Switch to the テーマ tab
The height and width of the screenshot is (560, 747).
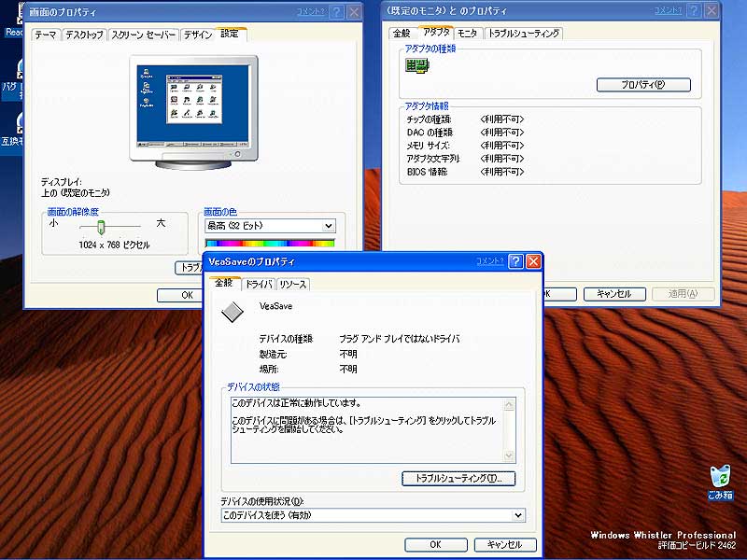(x=46, y=35)
